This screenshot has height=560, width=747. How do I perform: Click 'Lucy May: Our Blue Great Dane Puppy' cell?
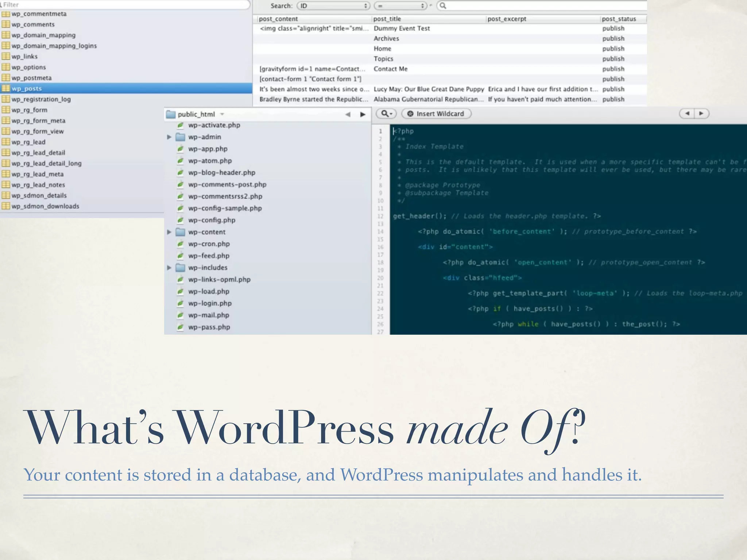(x=429, y=89)
